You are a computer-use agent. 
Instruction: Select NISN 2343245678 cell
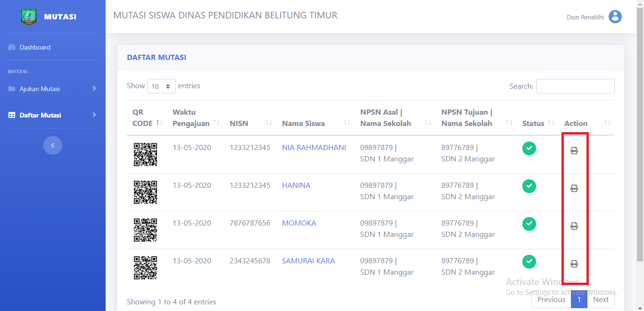(x=250, y=261)
